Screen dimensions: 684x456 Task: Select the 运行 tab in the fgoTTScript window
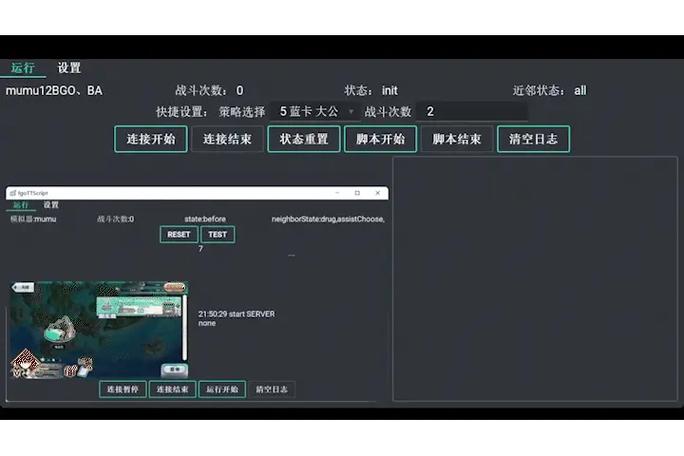(20, 205)
